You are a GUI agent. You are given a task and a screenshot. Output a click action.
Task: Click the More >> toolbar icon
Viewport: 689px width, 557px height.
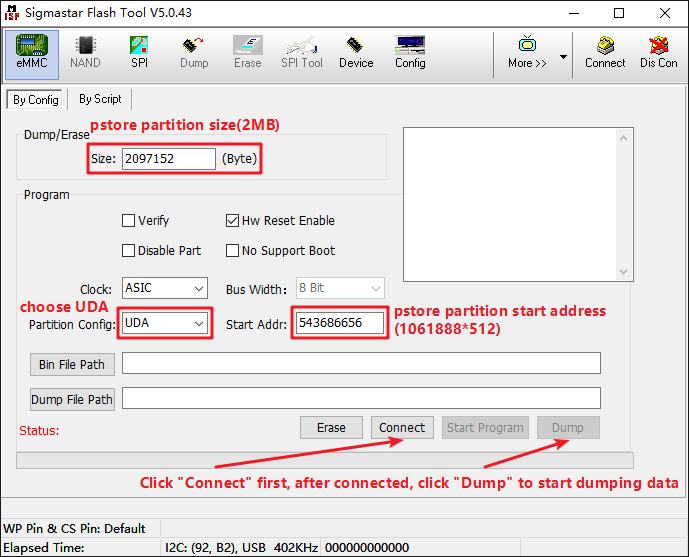[527, 52]
